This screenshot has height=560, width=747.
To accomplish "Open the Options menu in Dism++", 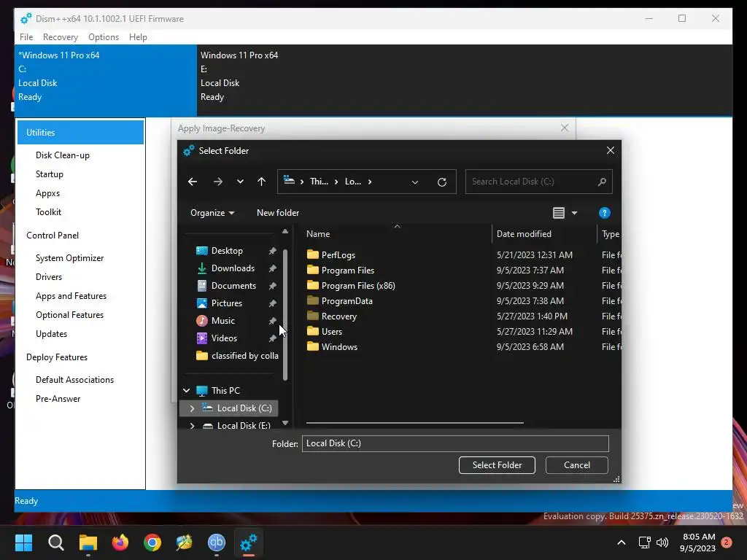I will coord(104,37).
